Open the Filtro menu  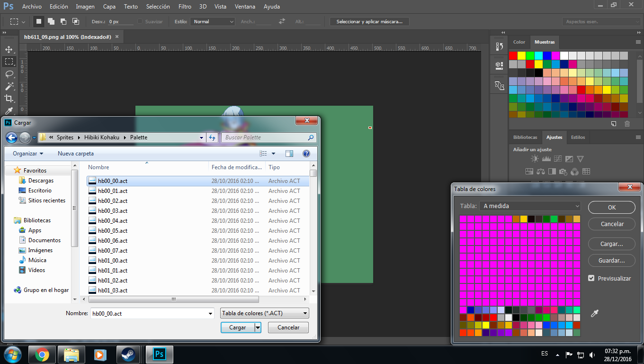tap(185, 7)
